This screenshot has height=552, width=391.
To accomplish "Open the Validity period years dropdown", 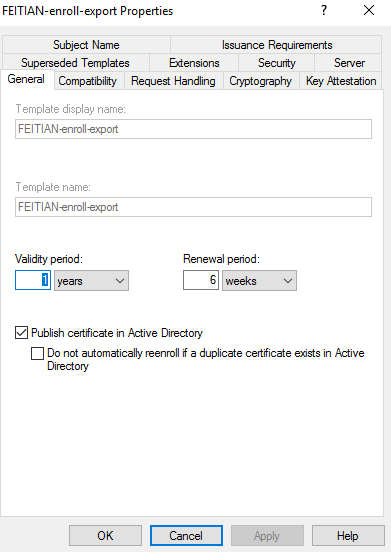I will tap(91, 281).
